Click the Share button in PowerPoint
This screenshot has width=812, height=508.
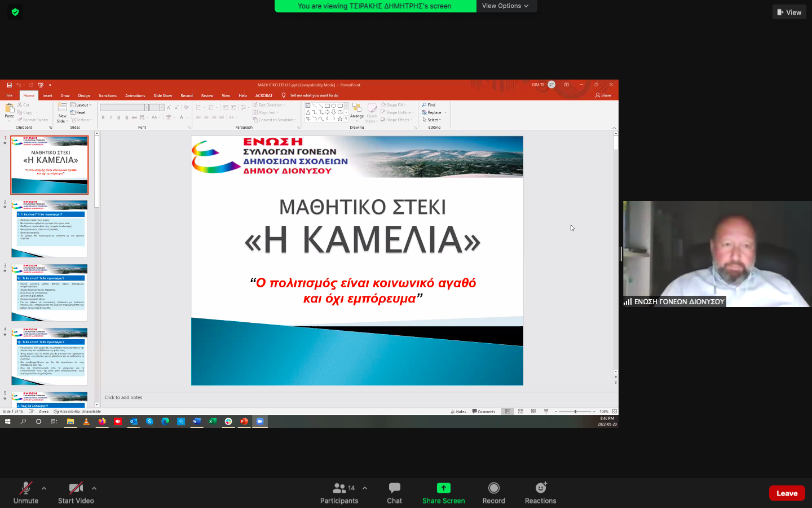tap(603, 95)
